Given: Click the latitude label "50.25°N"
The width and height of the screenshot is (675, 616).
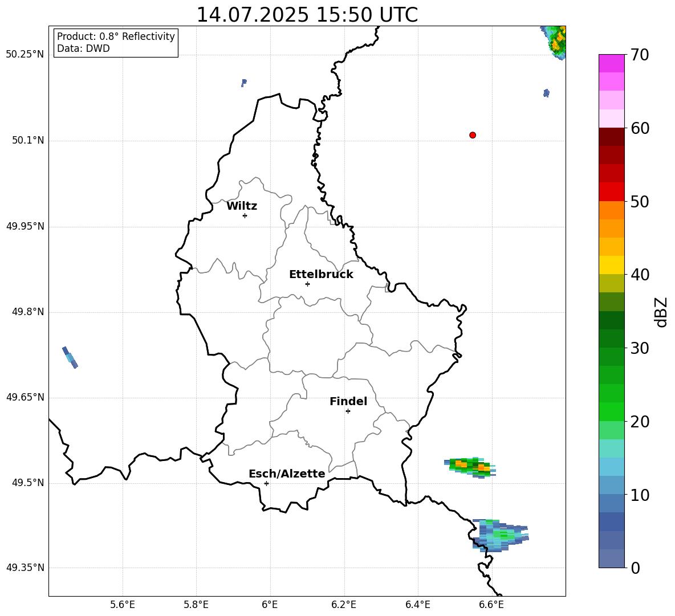Looking at the screenshot, I should (25, 55).
